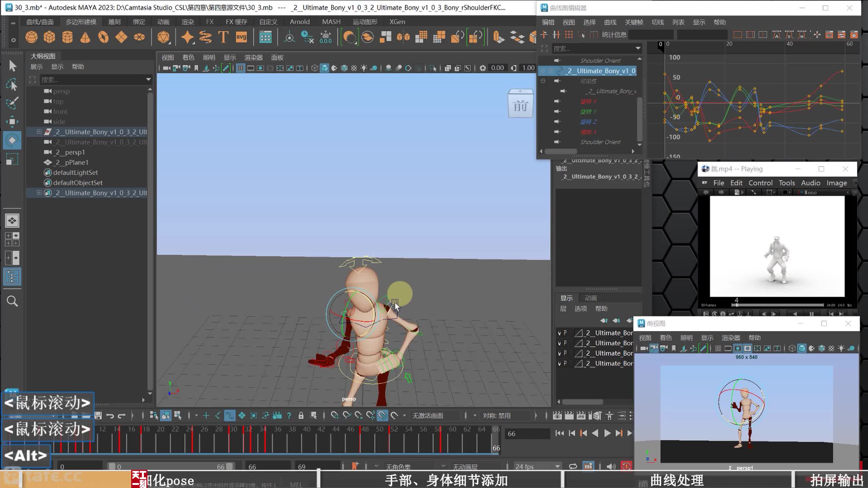Activate the Rotate tool
The image size is (868, 488).
pyautogui.click(x=13, y=140)
